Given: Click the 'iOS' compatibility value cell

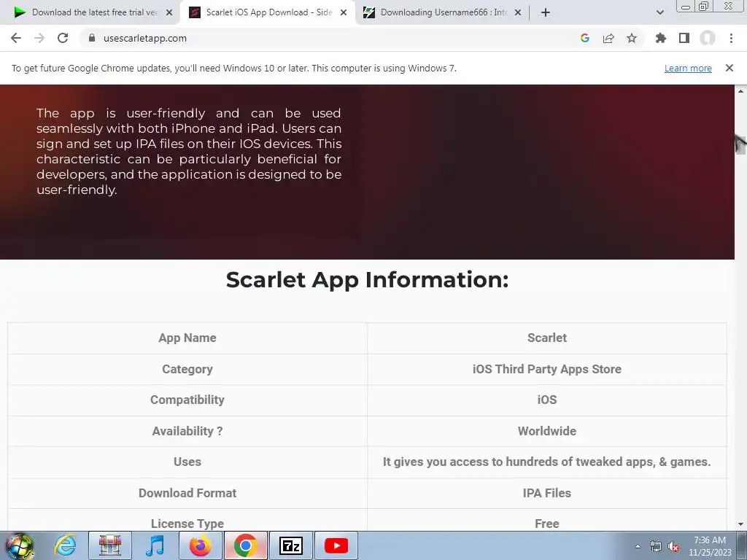Looking at the screenshot, I should pyautogui.click(x=547, y=400).
